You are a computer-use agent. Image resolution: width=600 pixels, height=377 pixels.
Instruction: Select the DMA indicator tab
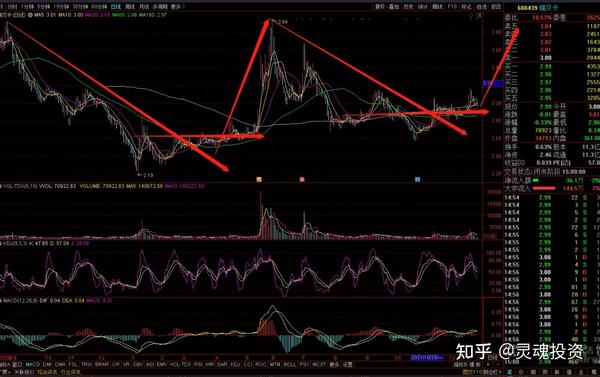(60, 364)
